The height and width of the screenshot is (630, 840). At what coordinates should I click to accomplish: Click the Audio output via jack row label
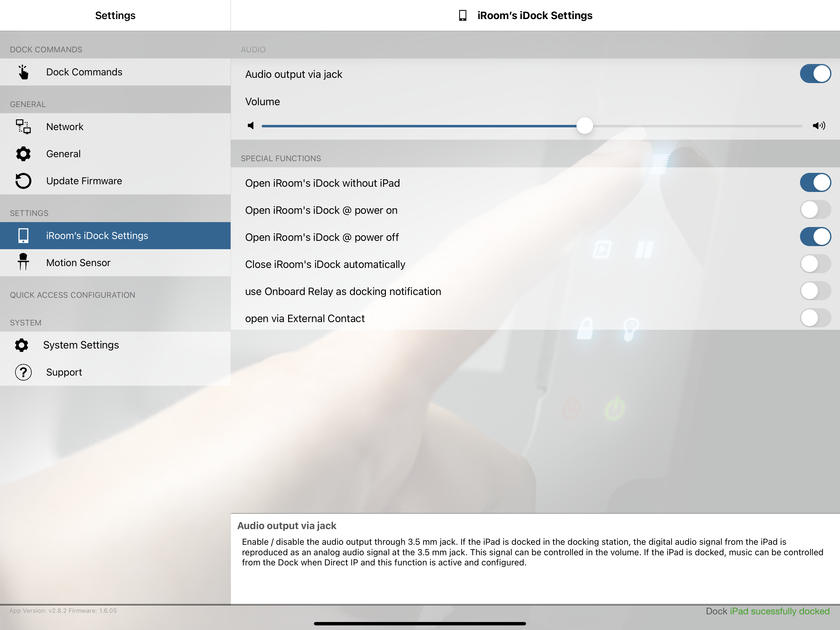(x=294, y=74)
